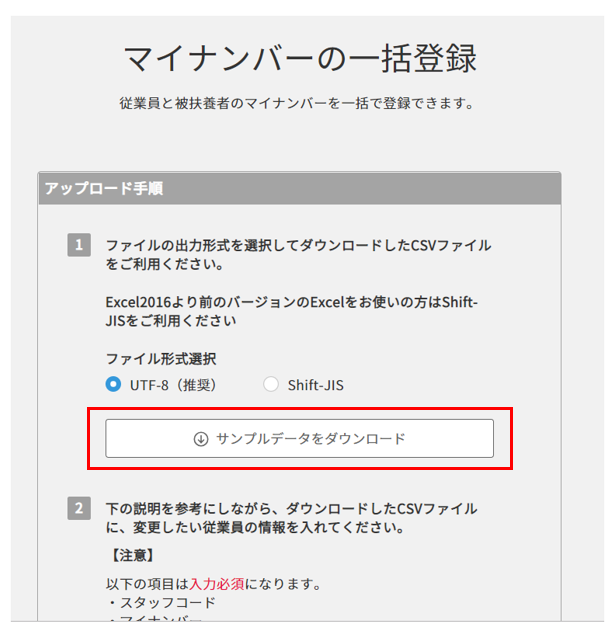Click the Shift-JIS option label text
The width and height of the screenshot is (613, 625).
[x=315, y=384]
